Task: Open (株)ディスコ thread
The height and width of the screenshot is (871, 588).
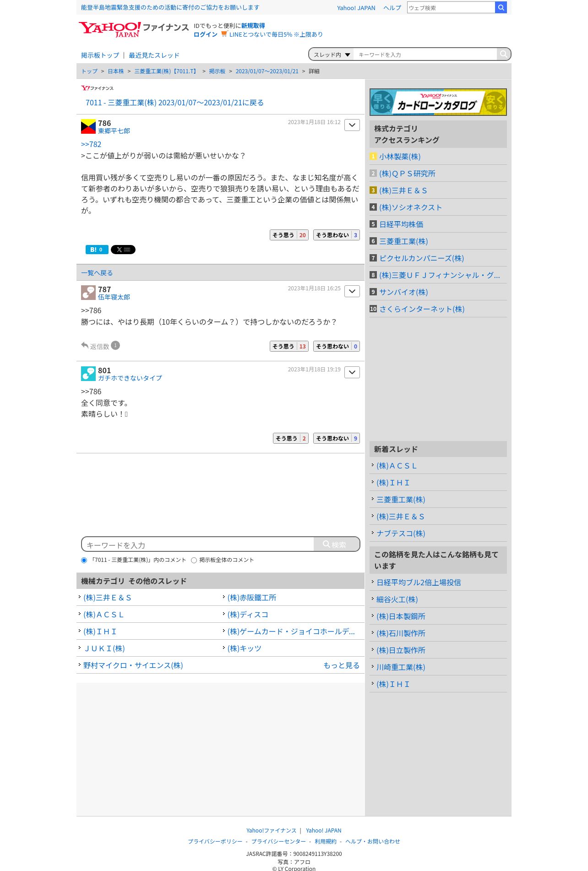Action: tap(248, 615)
